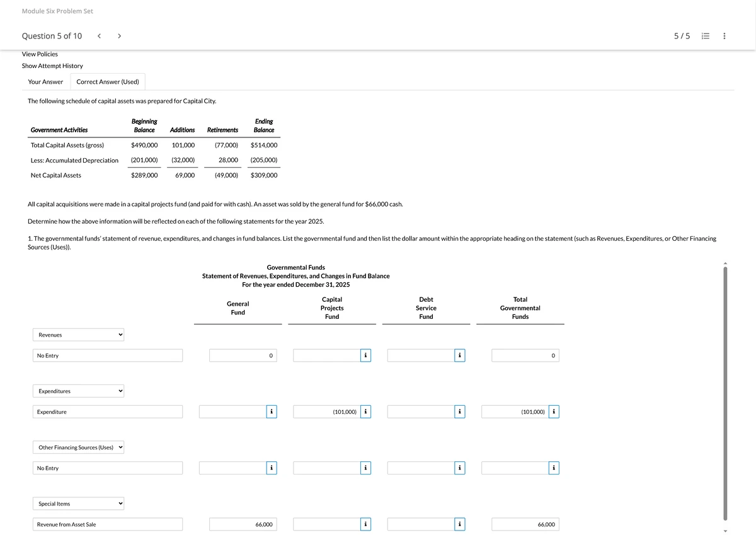Screen dimensions: 756x535
Task: Click the General Fund 66,000 amount field
Action: (243, 524)
